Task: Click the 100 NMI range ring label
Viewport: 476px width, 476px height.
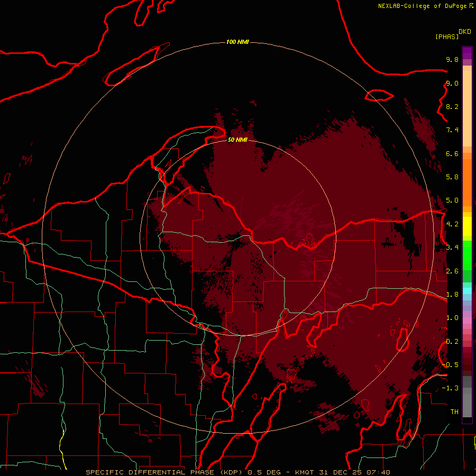Action: point(237,42)
